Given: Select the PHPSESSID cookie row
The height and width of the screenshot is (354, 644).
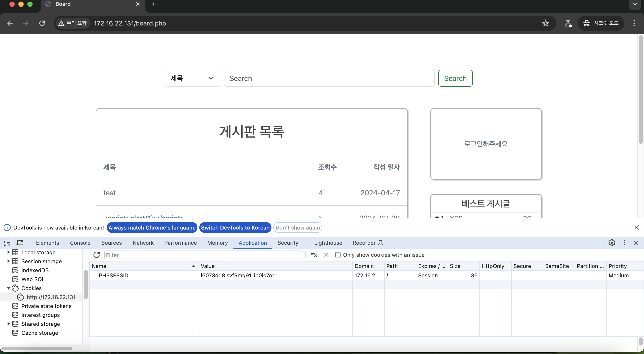Looking at the screenshot, I should click(x=366, y=275).
